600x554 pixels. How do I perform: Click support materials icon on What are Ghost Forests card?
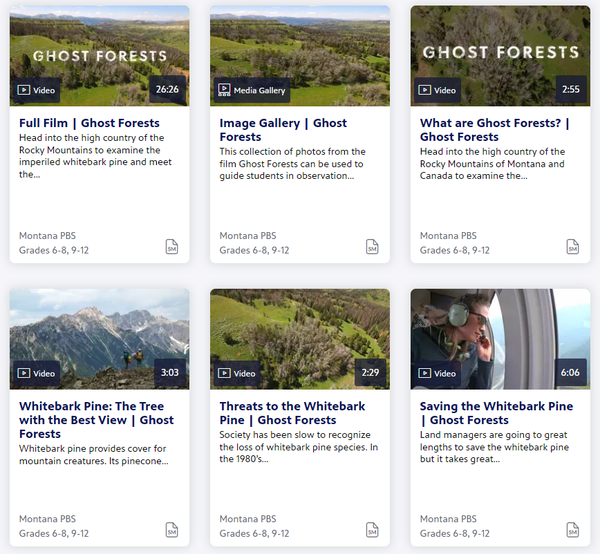click(573, 246)
